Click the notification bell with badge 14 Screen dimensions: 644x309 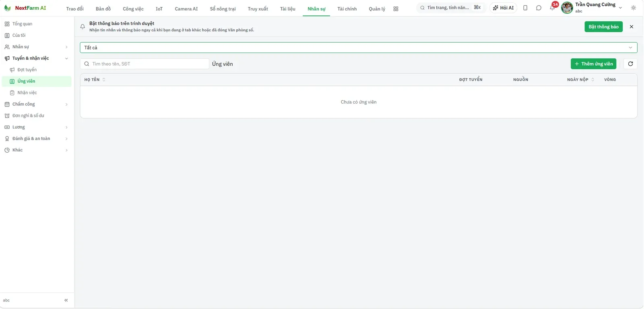point(552,8)
